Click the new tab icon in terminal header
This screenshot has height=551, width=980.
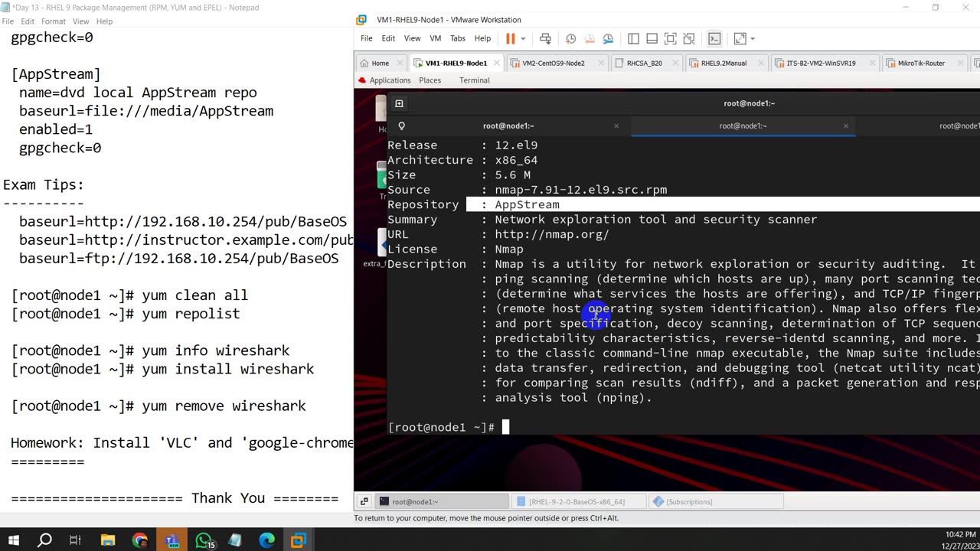[399, 103]
